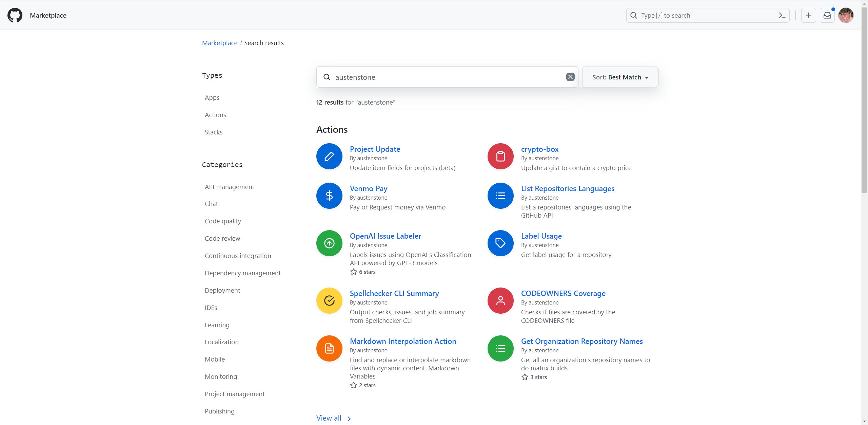Click the chevron arrow beside View all

[349, 419]
